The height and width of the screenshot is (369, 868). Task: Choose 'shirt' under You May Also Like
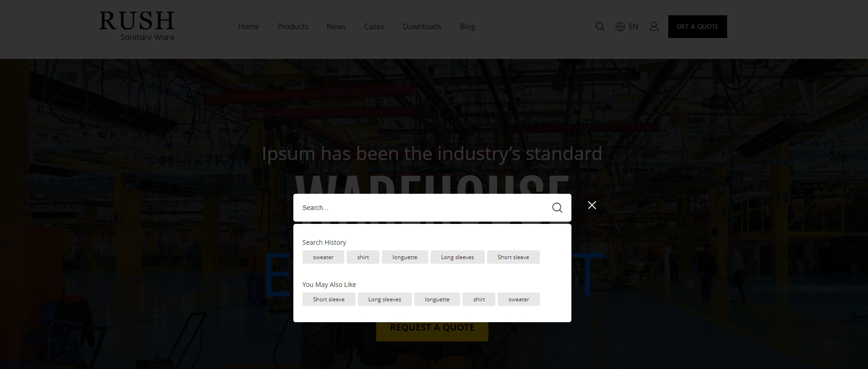click(479, 299)
